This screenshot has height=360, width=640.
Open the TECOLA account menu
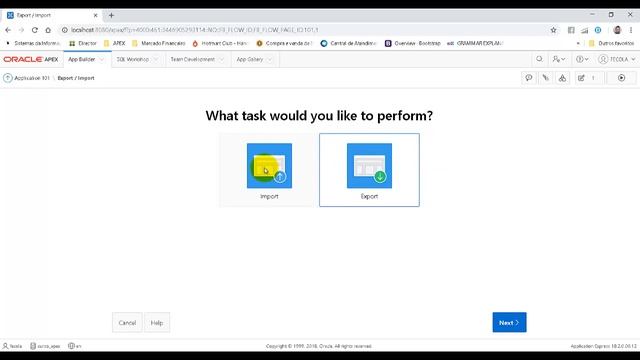click(617, 59)
